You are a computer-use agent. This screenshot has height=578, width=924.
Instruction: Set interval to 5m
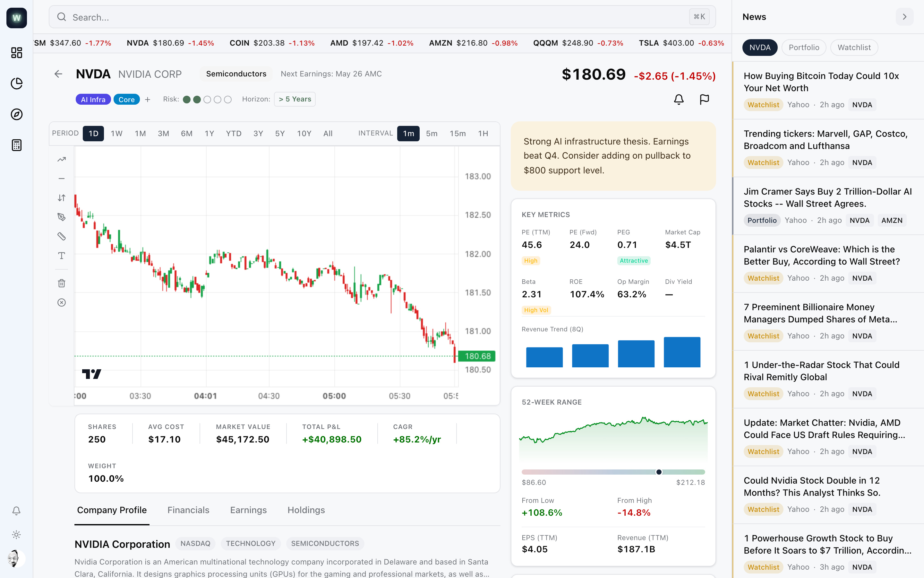coord(432,133)
